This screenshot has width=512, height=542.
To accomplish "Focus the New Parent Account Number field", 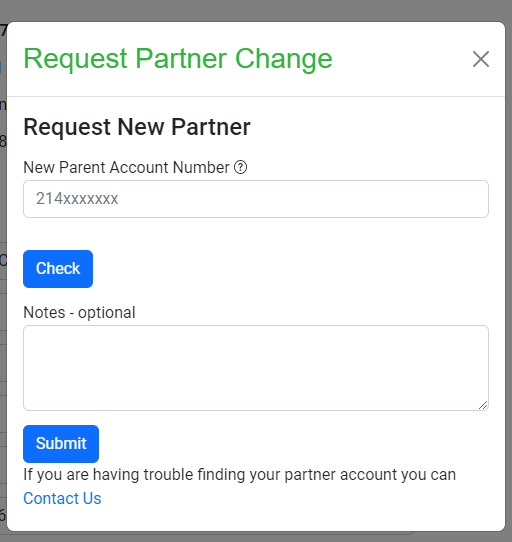I will [x=256, y=199].
